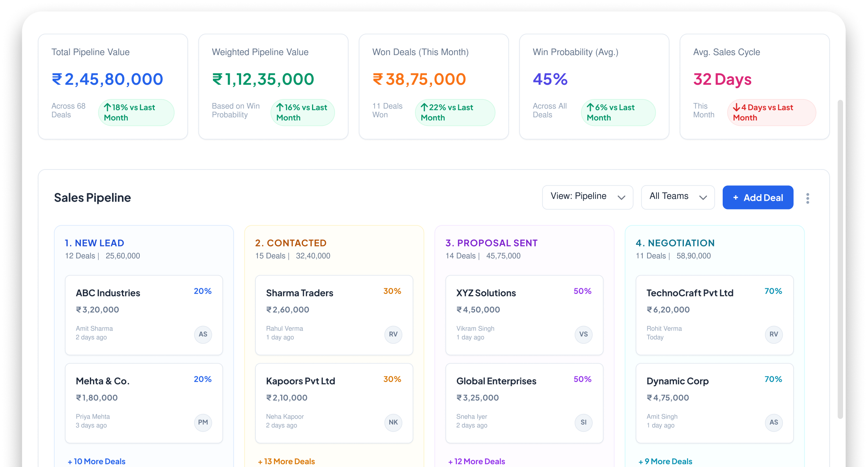The image size is (868, 467).
Task: Click the 45% win probability value
Action: 550,79
